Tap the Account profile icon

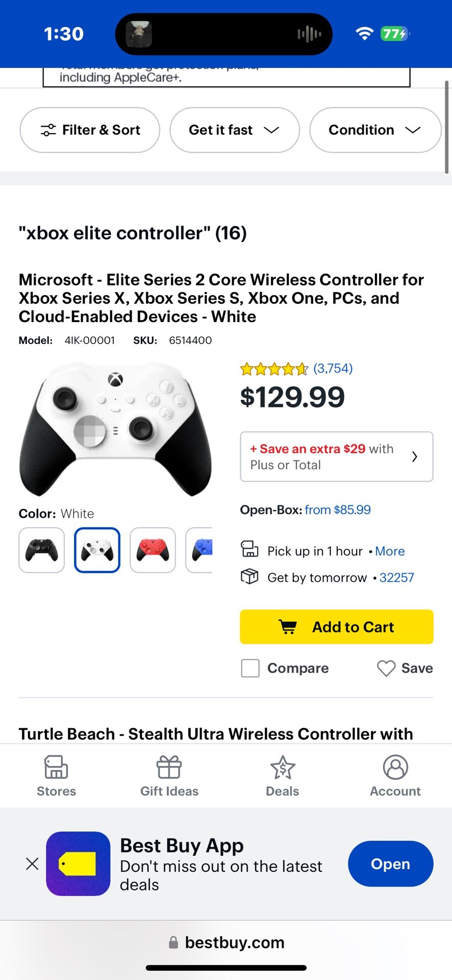click(395, 768)
